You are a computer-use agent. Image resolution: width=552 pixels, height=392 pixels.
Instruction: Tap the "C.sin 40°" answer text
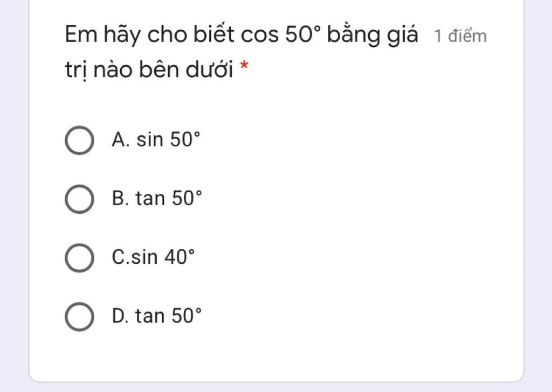(153, 257)
